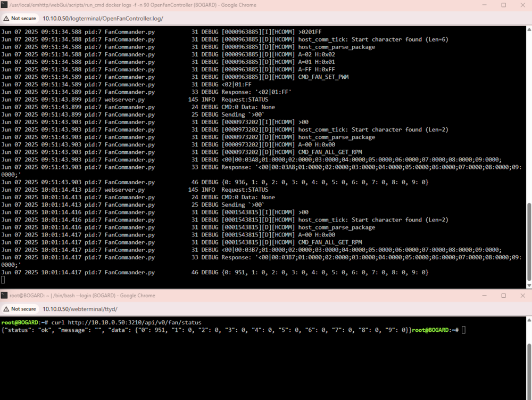This screenshot has height=400, width=532.
Task: Click the 'Sending `>00`' line at 10:01:14.413
Action: tap(133, 205)
